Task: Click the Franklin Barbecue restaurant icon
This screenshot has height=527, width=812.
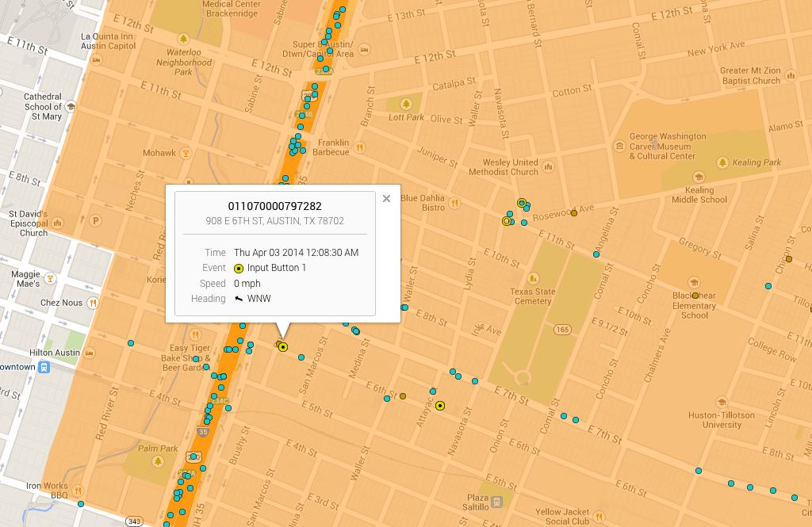Action: pos(359,147)
